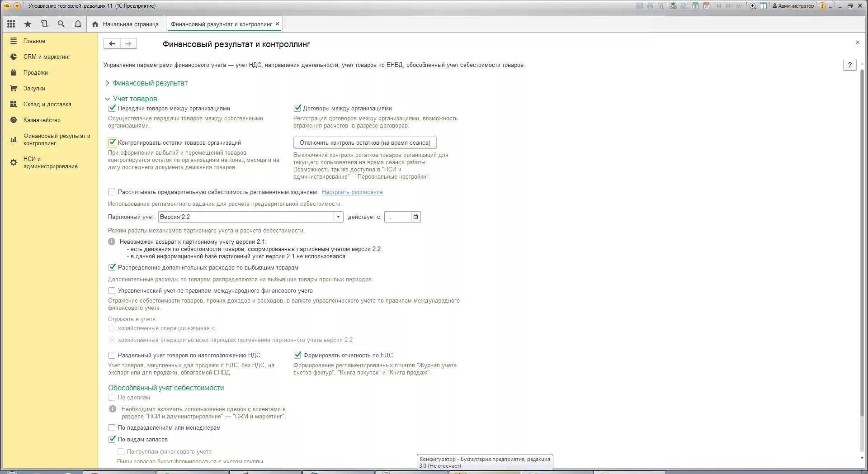Click info icon near Необходимо включить message
The width and height of the screenshot is (868, 474).
113,409
